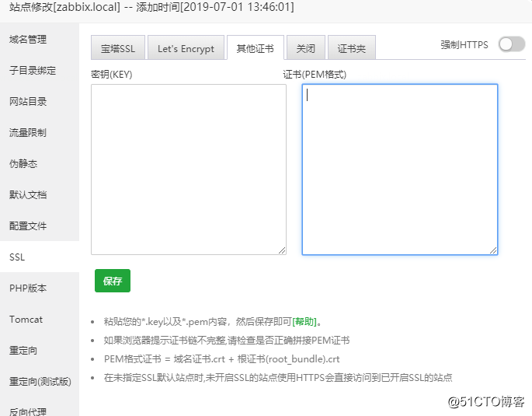Image resolution: width=532 pixels, height=416 pixels.
Task: Click the hint about 未指定SSL默认站点
Action: pos(278,378)
